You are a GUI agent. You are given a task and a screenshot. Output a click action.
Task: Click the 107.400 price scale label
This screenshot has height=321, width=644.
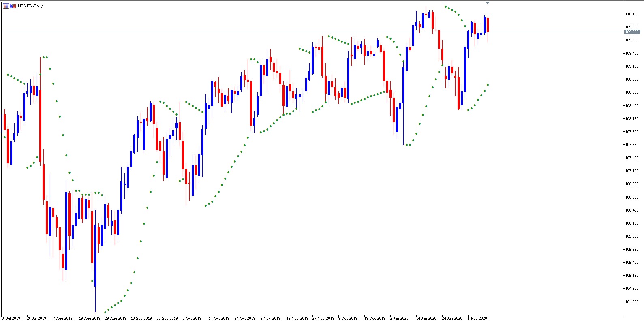[x=632, y=158]
